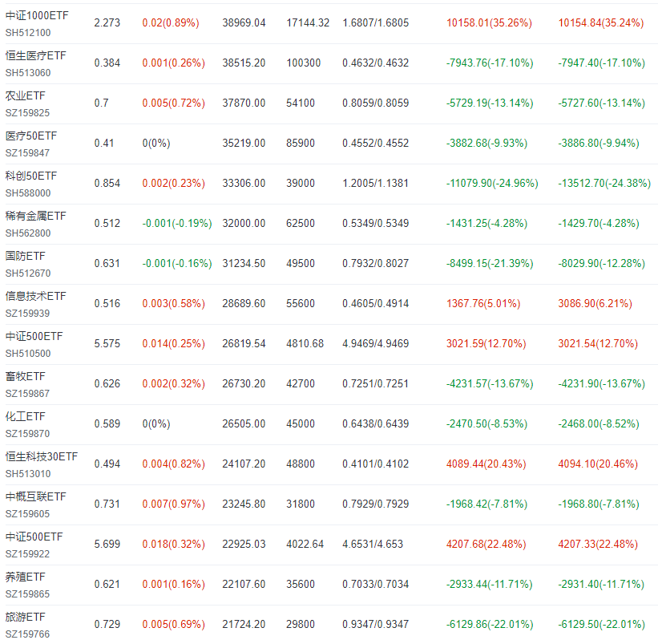The height and width of the screenshot is (644, 658).
Task: Click holdings 4810.68
Action: pyautogui.click(x=305, y=343)
